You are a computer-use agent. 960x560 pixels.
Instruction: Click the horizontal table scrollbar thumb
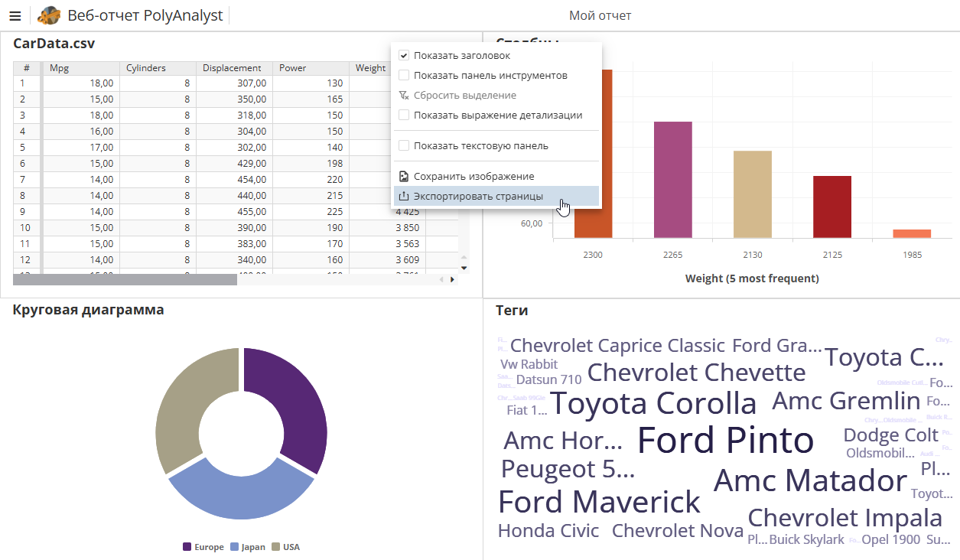125,279
